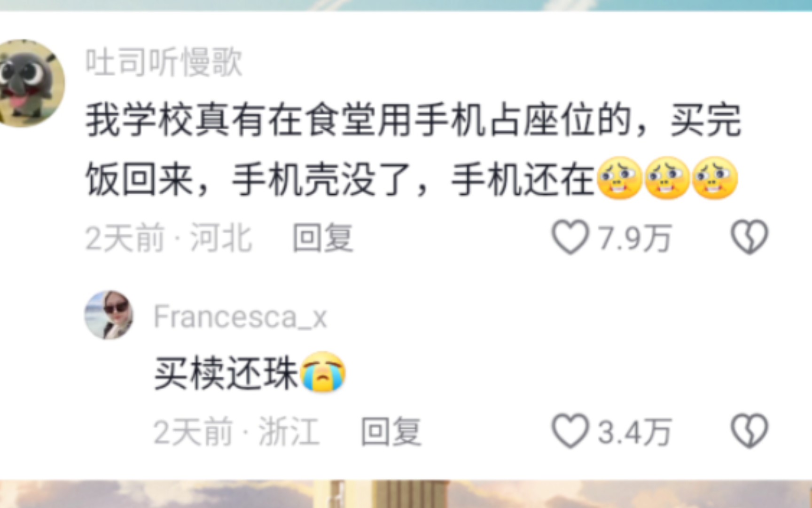Tap the 3.4万 like count
The height and width of the screenshot is (508, 812).
(x=634, y=432)
